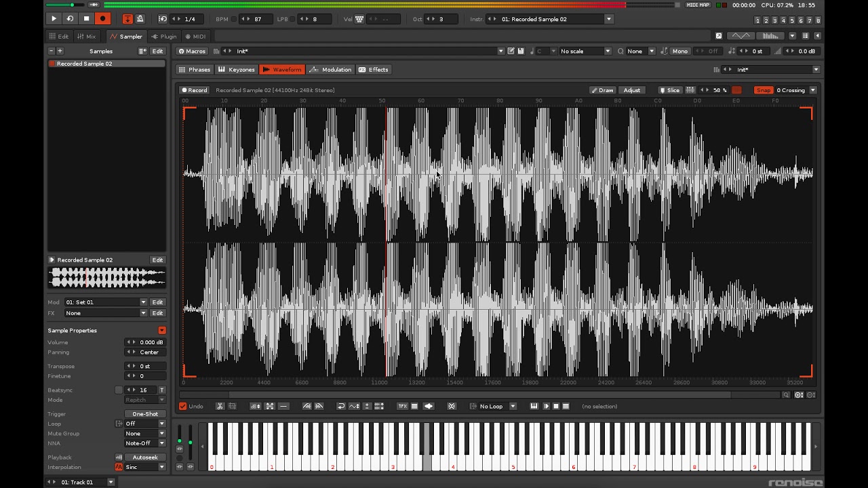Click the scissors cut icon

220,406
